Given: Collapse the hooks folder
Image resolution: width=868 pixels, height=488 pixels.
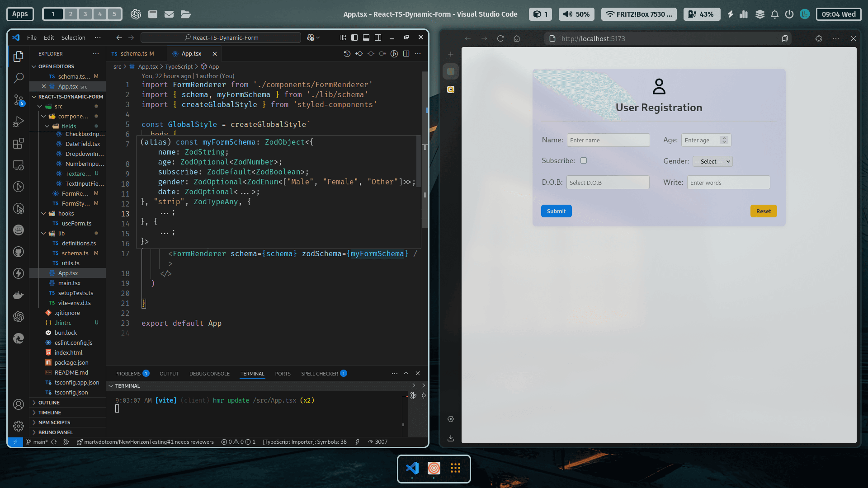Looking at the screenshot, I should tap(66, 213).
